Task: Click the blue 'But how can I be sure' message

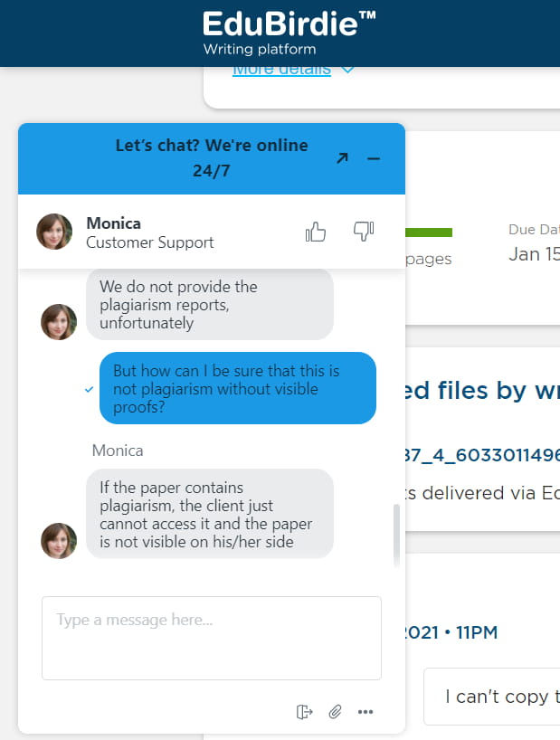Action: tap(238, 388)
